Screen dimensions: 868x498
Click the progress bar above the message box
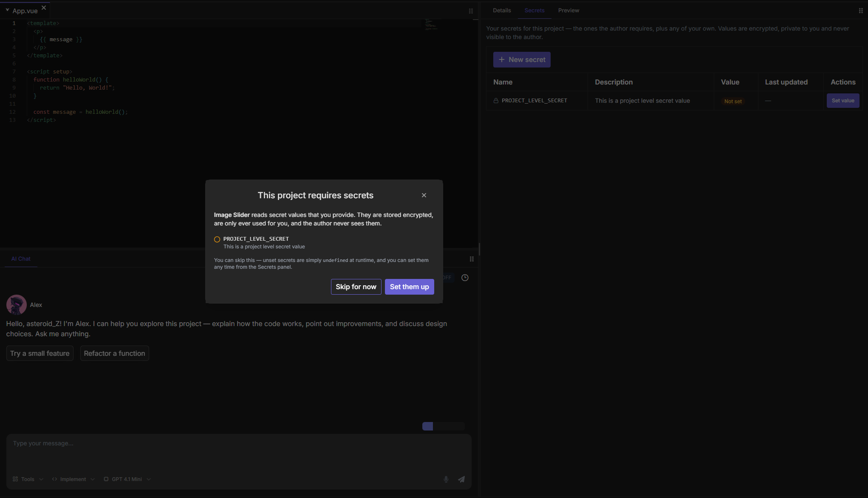click(444, 426)
